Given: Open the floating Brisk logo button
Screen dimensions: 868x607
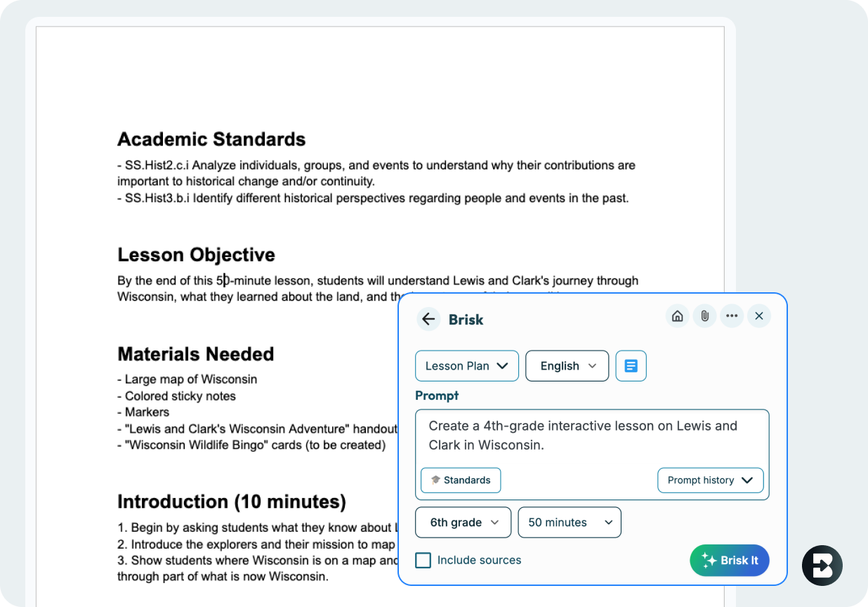Looking at the screenshot, I should [822, 566].
